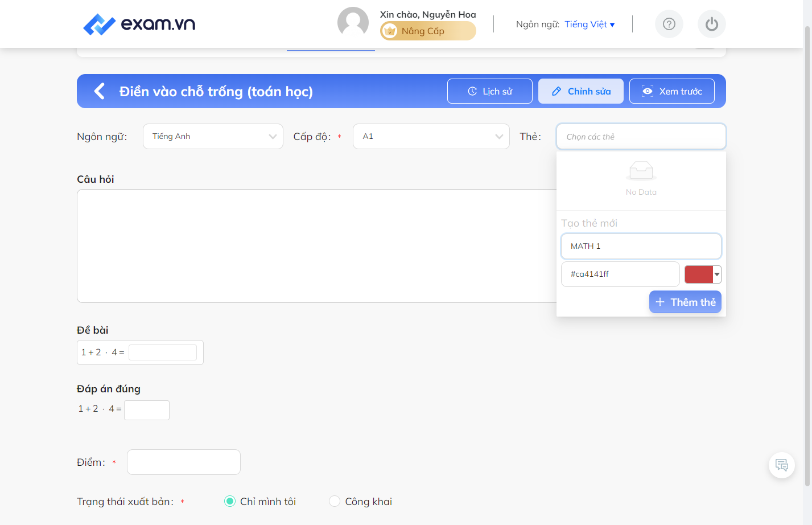Click the exam.vn logo

point(139,24)
